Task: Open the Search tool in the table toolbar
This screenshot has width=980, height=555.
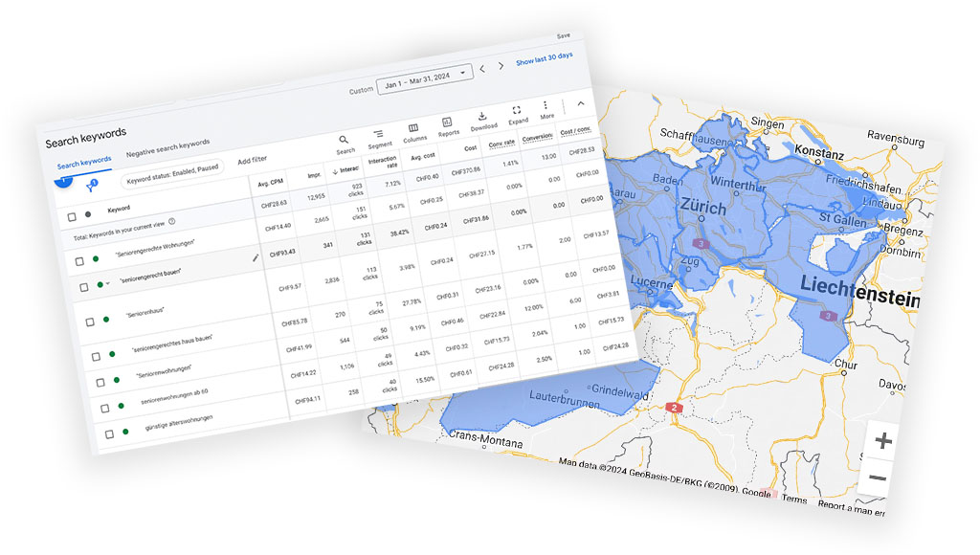Action: coord(344,140)
